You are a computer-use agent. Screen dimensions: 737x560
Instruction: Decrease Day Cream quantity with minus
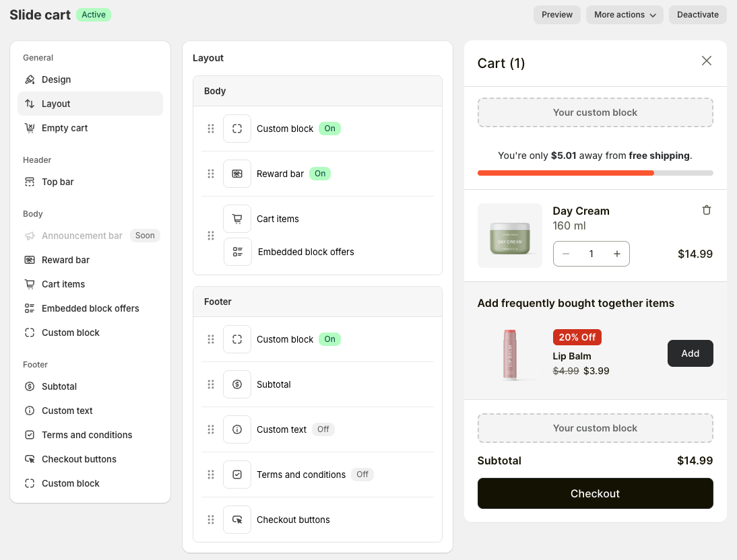tap(566, 254)
